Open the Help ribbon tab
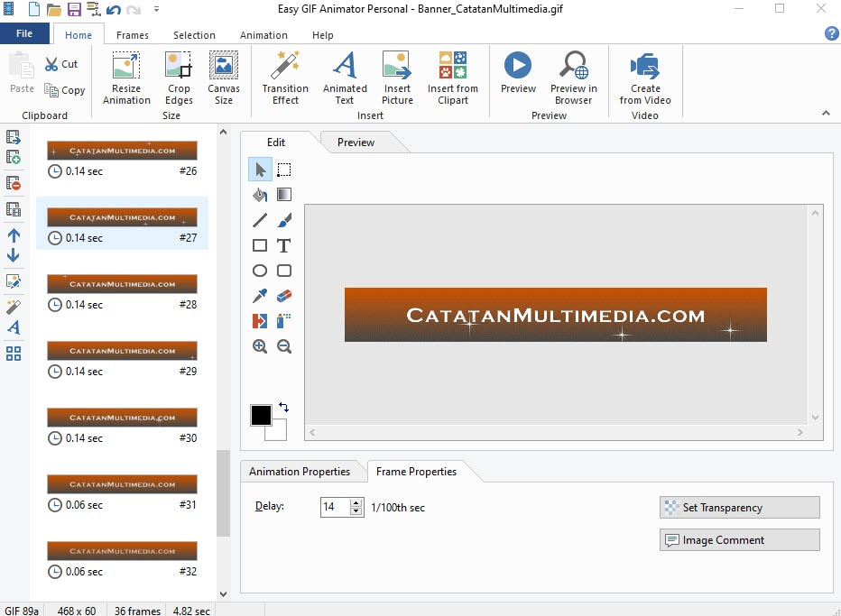 click(x=323, y=35)
